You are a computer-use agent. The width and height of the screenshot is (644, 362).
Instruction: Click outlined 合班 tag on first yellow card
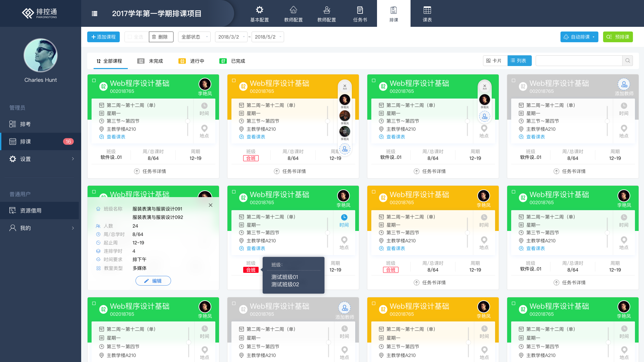(251, 158)
